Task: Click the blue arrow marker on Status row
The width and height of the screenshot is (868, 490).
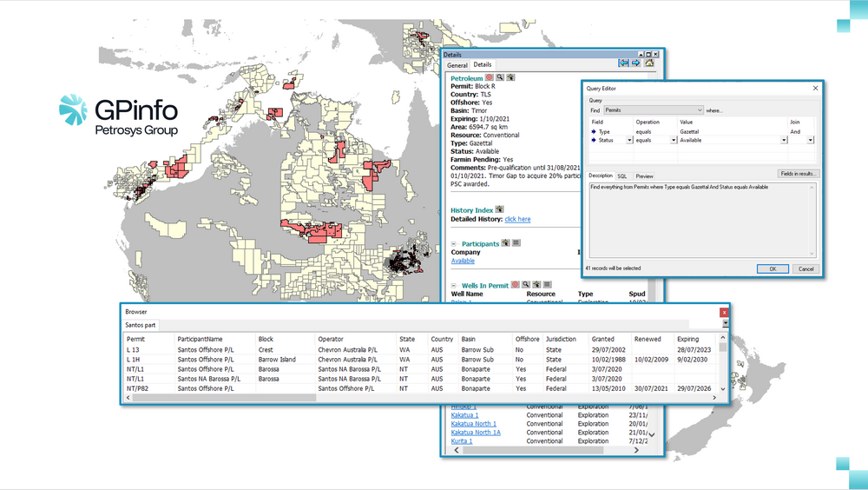Action: [594, 140]
